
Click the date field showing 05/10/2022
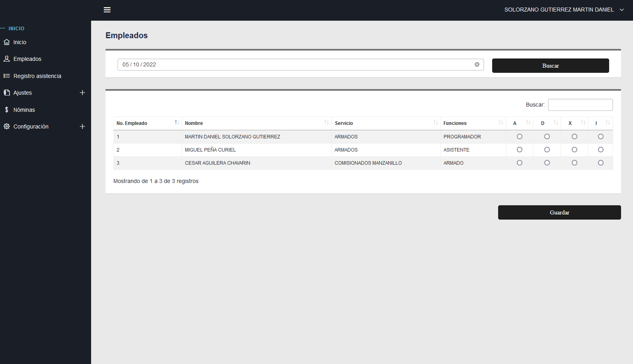click(301, 64)
